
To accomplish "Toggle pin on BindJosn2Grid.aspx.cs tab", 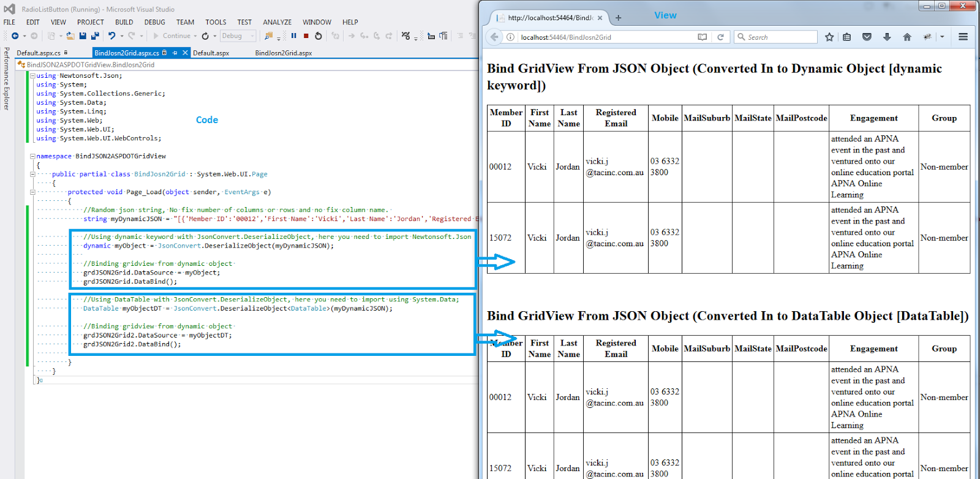I will tap(175, 53).
